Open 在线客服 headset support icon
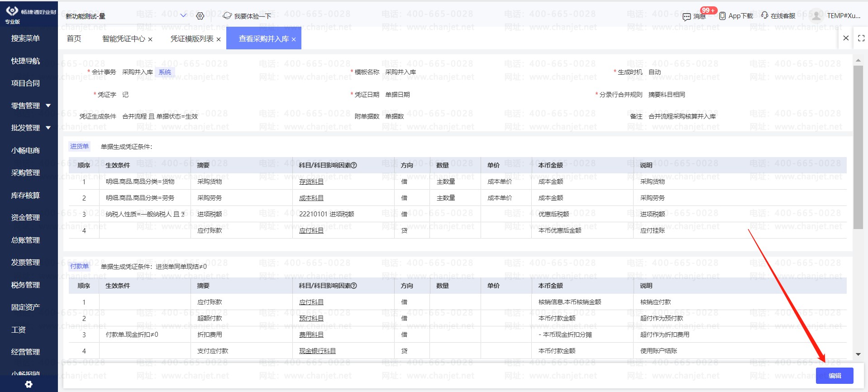868x392 pixels. 764,15
